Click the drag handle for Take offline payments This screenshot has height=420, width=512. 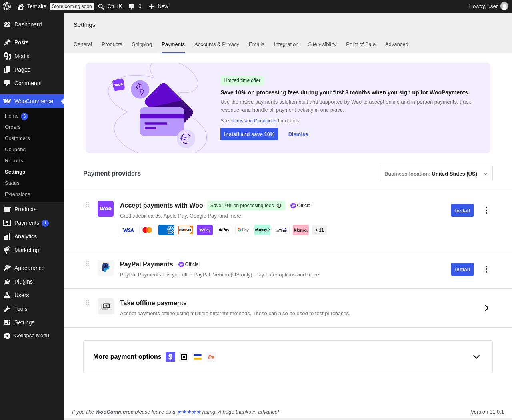point(87,302)
